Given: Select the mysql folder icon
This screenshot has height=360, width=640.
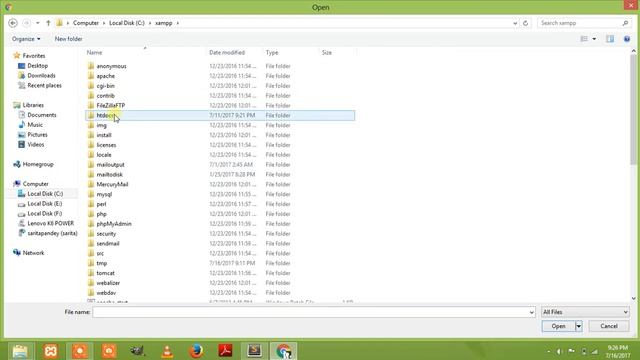Looking at the screenshot, I should click(91, 194).
